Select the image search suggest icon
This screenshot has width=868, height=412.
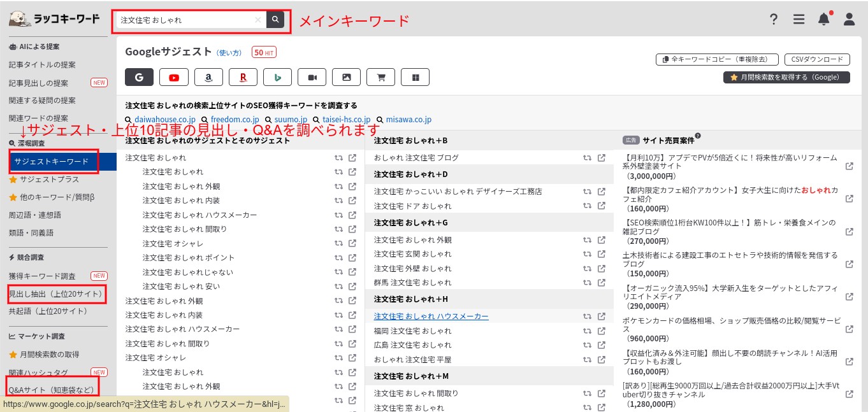347,77
